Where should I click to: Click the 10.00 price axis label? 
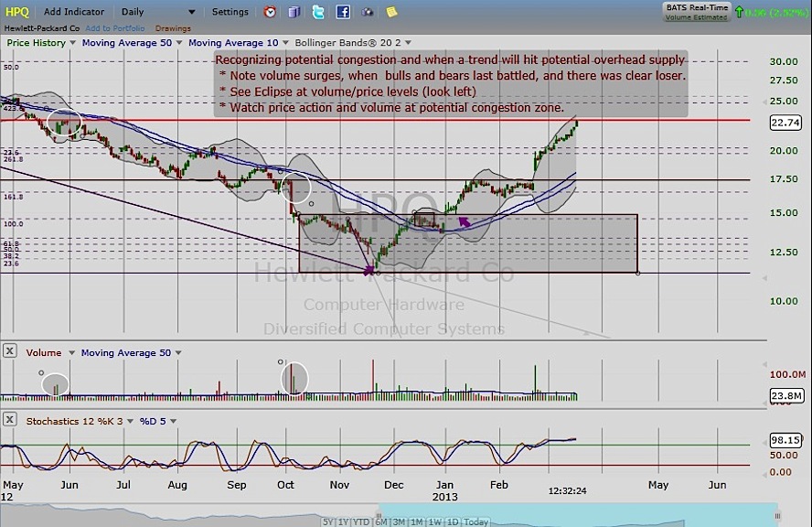(x=784, y=301)
